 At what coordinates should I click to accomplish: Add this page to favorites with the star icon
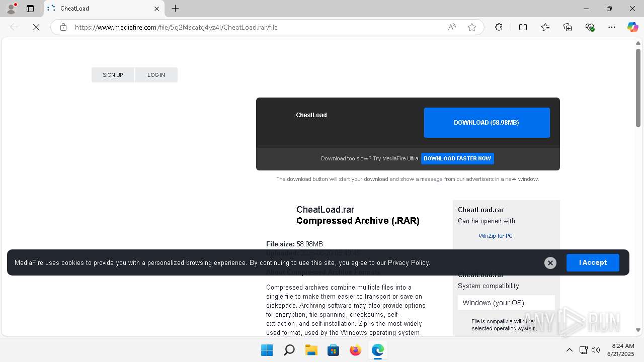pos(472,27)
